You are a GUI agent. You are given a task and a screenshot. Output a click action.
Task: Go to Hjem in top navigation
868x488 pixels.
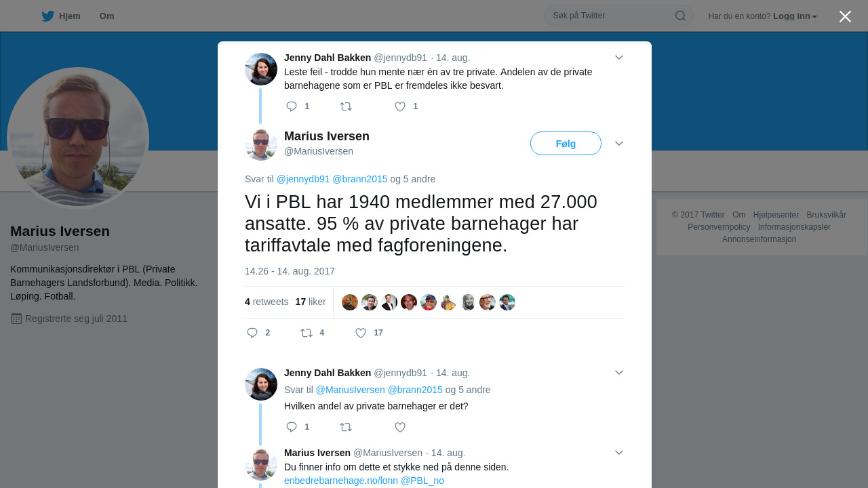(x=70, y=16)
